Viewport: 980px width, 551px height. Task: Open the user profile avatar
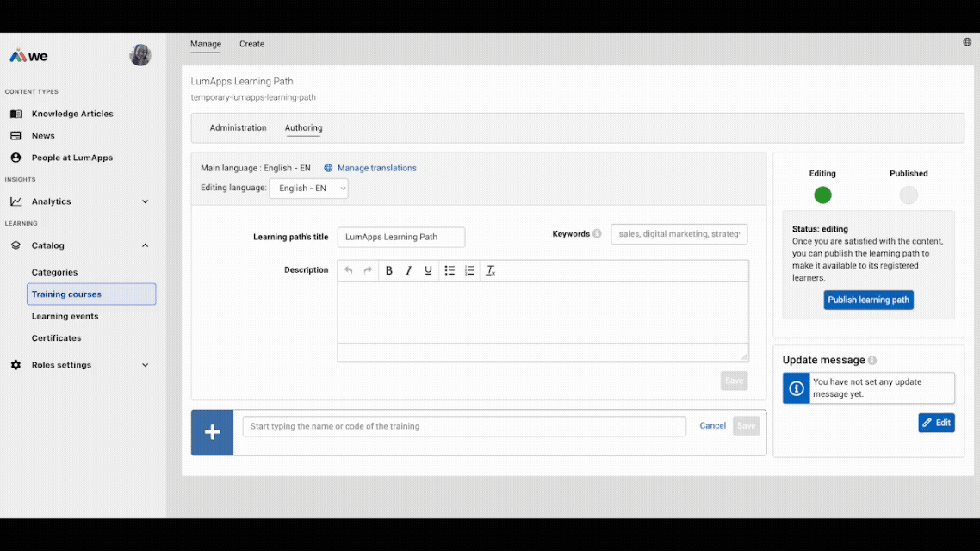tap(140, 55)
